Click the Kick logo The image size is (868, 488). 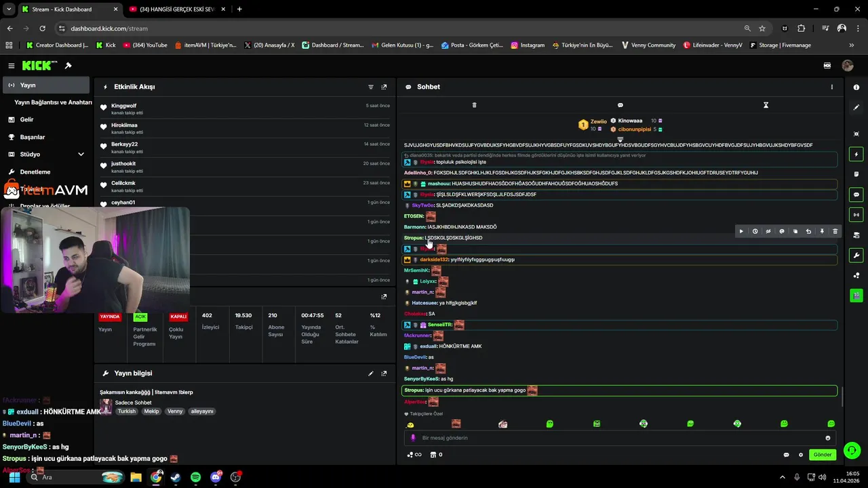pyautogui.click(x=39, y=66)
